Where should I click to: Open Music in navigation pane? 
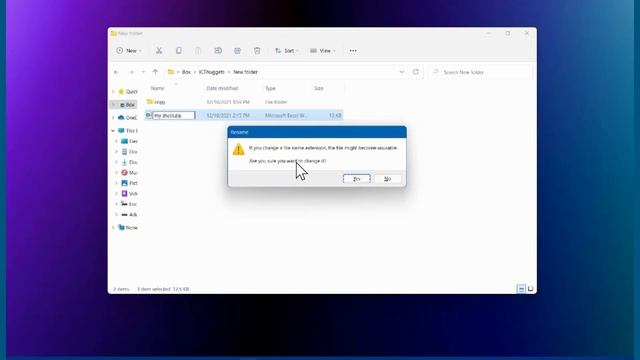click(x=130, y=173)
